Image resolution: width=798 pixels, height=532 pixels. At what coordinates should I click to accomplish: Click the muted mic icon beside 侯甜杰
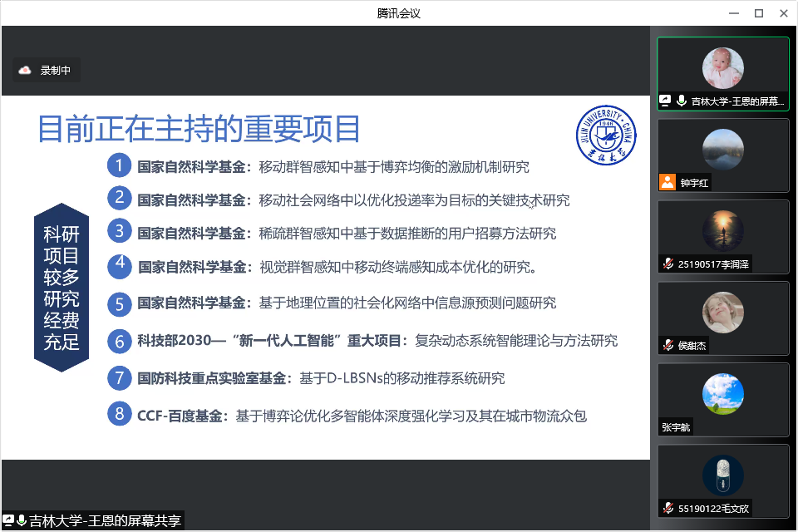pos(667,344)
